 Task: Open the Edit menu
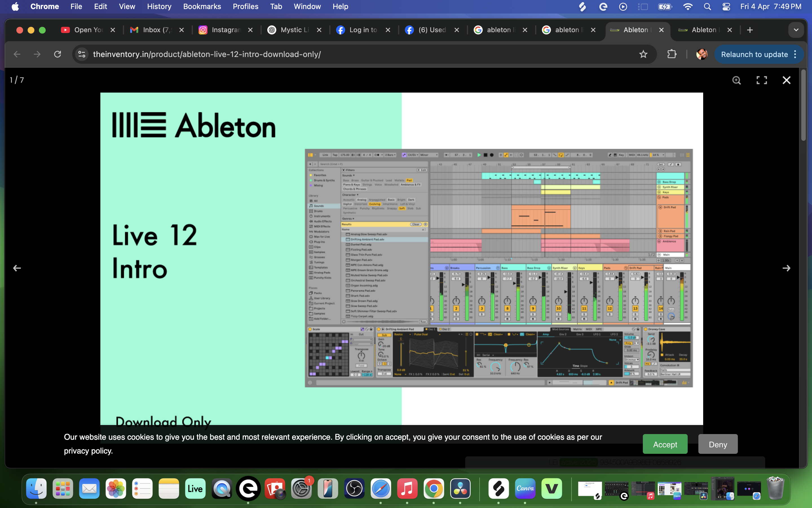pos(100,6)
